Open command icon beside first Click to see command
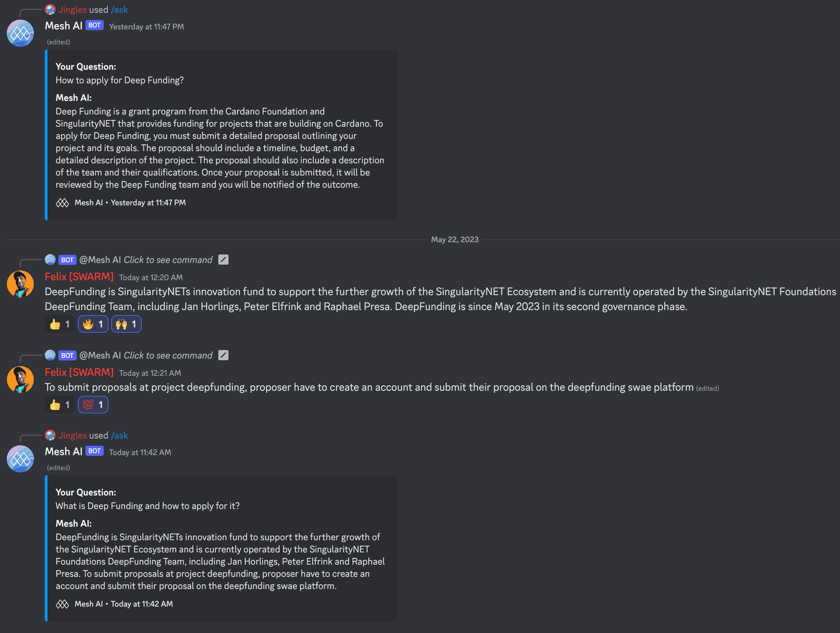This screenshot has width=840, height=633. pos(223,260)
